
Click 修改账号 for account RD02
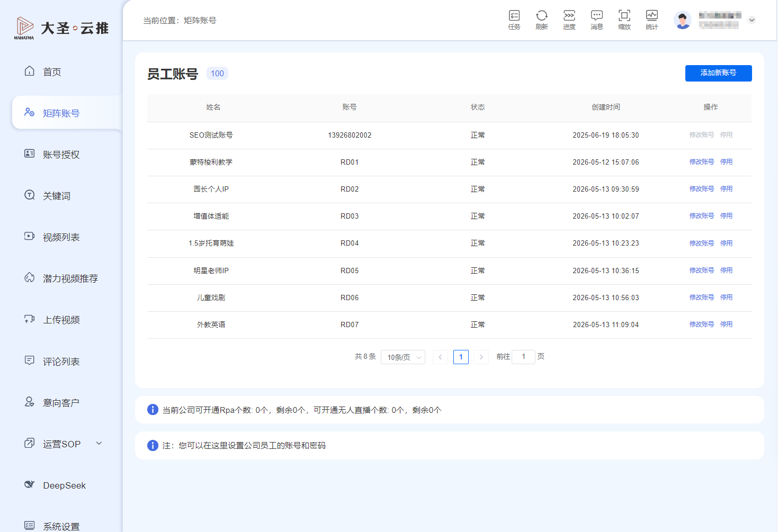click(702, 189)
